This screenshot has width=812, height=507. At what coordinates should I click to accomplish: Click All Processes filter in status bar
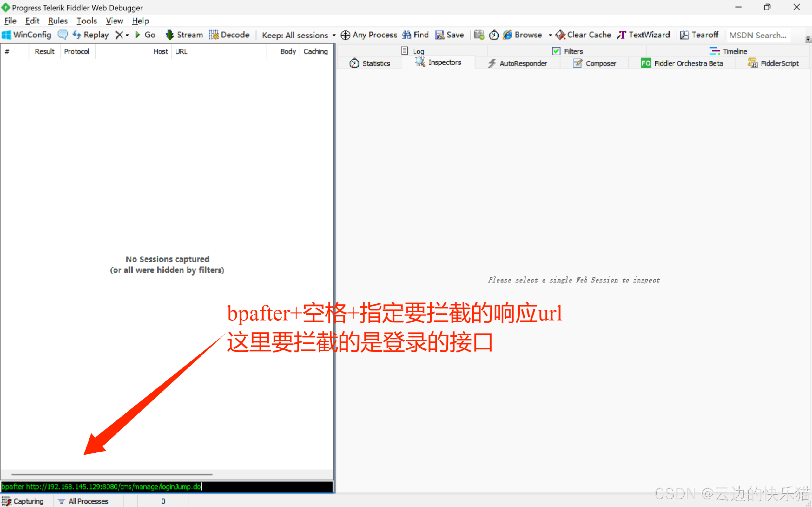(x=83, y=501)
